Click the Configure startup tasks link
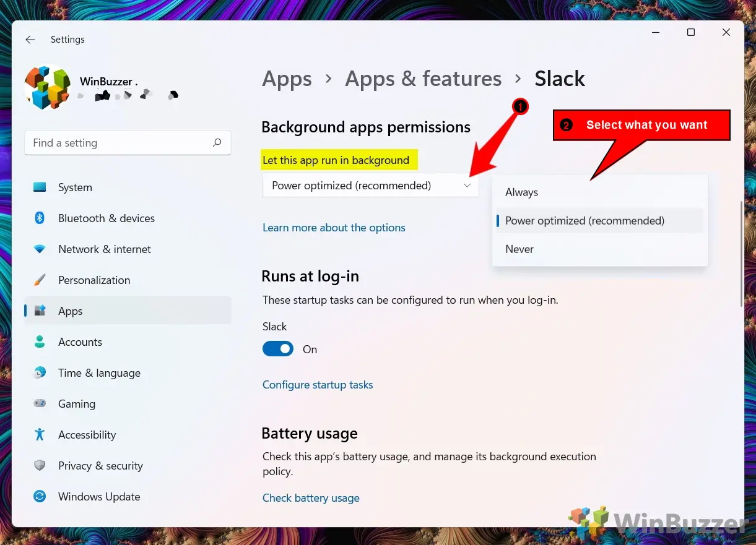The width and height of the screenshot is (756, 545). coord(318,385)
